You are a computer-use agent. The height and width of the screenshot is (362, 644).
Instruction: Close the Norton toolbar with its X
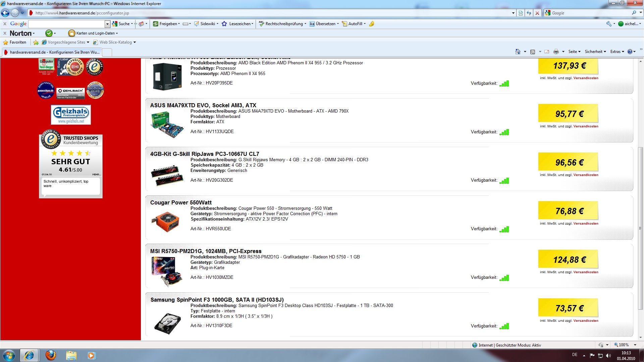[5, 33]
